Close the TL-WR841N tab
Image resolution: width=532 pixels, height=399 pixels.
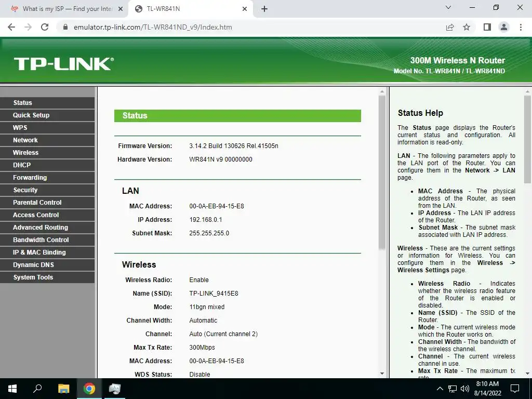[x=245, y=9]
